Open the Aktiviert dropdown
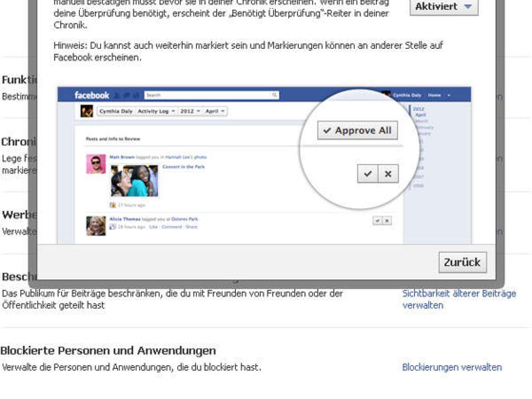The image size is (532, 399). pyautogui.click(x=444, y=7)
